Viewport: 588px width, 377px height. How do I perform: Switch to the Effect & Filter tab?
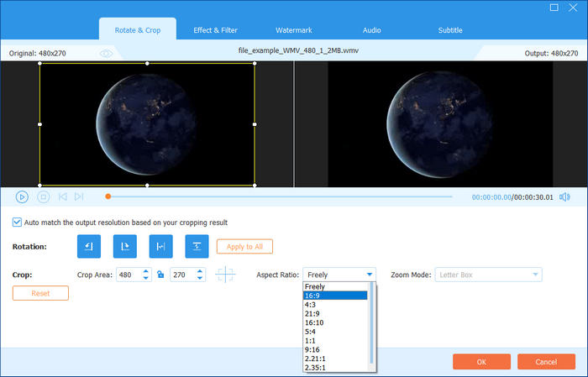click(215, 30)
